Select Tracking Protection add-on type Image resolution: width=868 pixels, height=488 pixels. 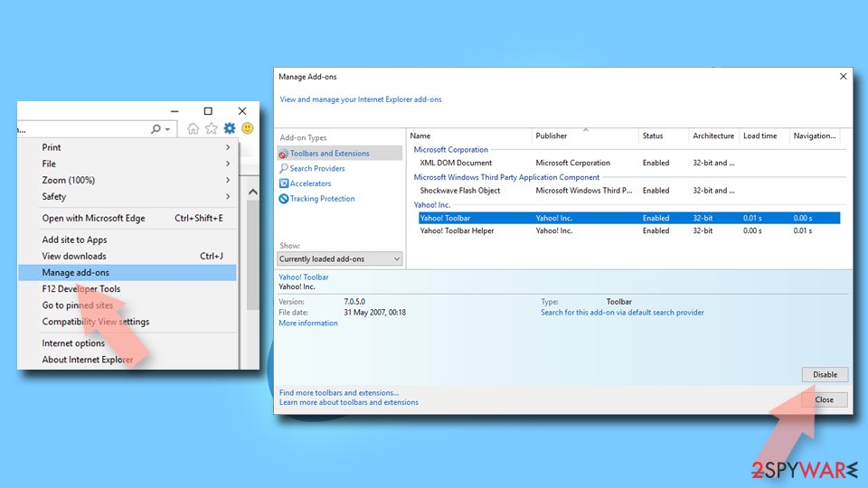[x=322, y=199]
